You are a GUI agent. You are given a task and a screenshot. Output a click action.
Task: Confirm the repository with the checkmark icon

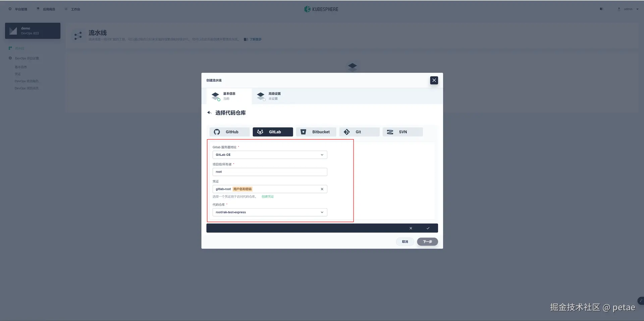coord(428,228)
